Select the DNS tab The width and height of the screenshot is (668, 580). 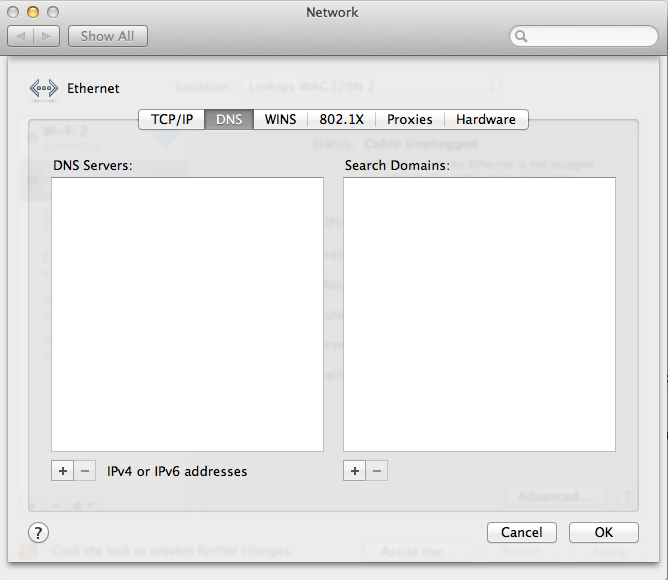(x=229, y=119)
